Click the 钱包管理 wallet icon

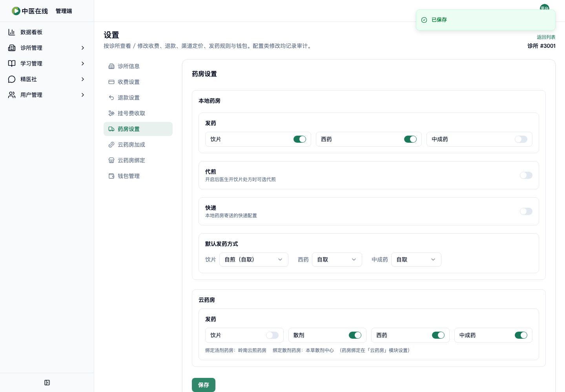click(x=111, y=176)
